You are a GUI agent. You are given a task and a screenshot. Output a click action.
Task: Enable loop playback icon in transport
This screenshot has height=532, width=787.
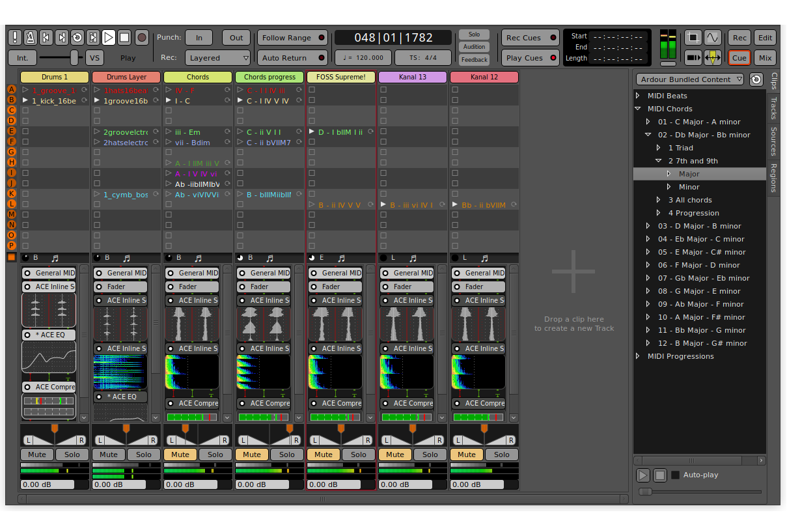(77, 38)
